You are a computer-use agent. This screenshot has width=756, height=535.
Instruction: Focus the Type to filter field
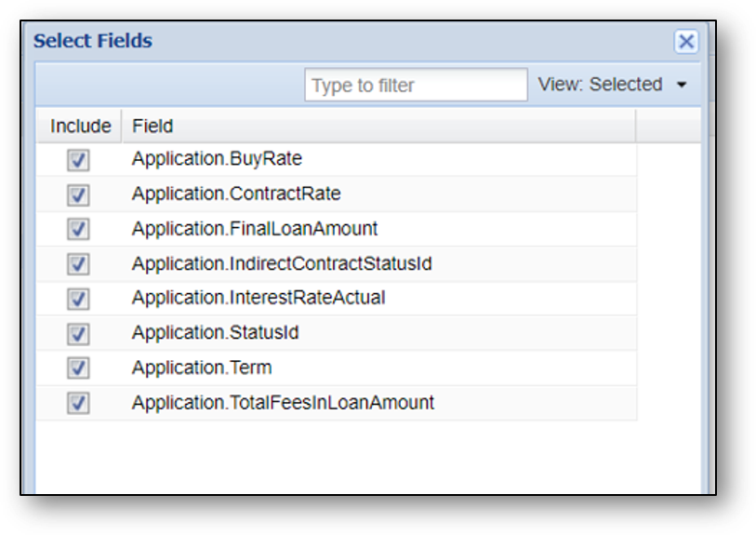tap(416, 85)
